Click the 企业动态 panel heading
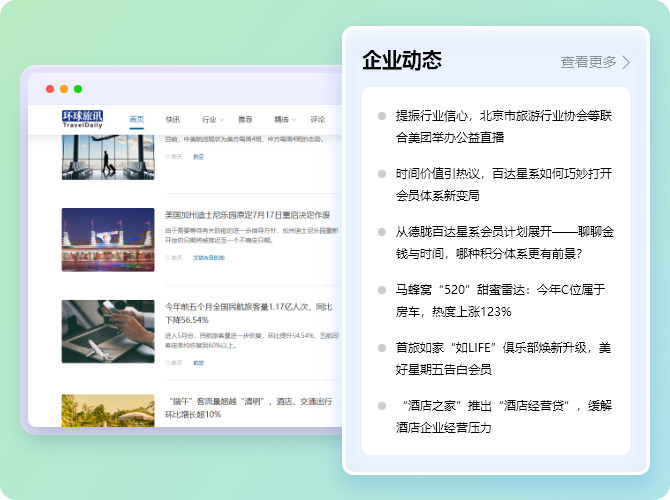670x500 pixels. tap(402, 60)
